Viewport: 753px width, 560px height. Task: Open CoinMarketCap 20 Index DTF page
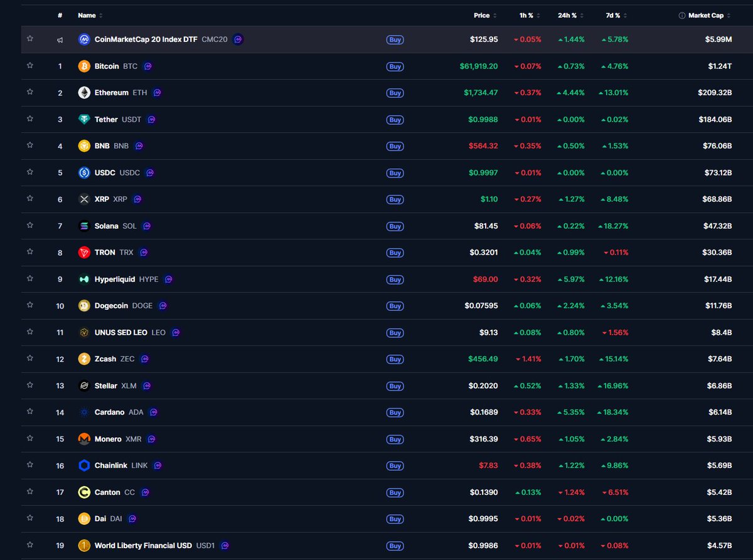(161, 40)
